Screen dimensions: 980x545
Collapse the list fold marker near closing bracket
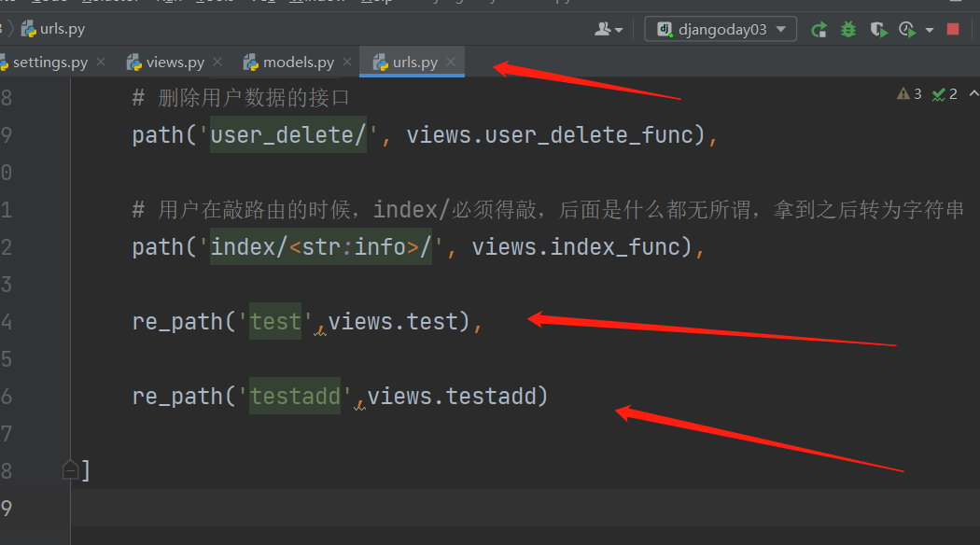[70, 470]
